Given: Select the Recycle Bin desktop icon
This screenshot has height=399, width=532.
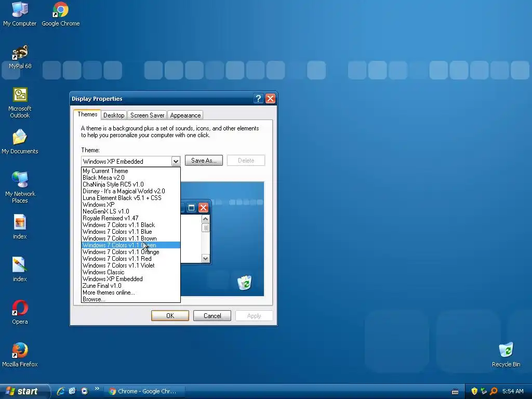Looking at the screenshot, I should (506, 355).
